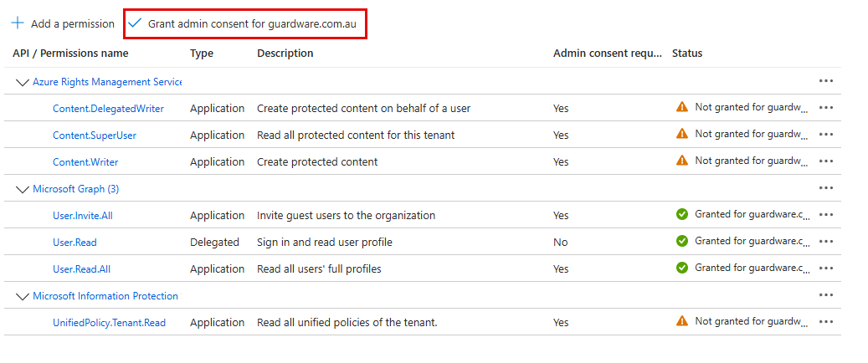Collapse the Microsoft Graph (3) group
Screen dimensions: 868x363
coord(22,189)
